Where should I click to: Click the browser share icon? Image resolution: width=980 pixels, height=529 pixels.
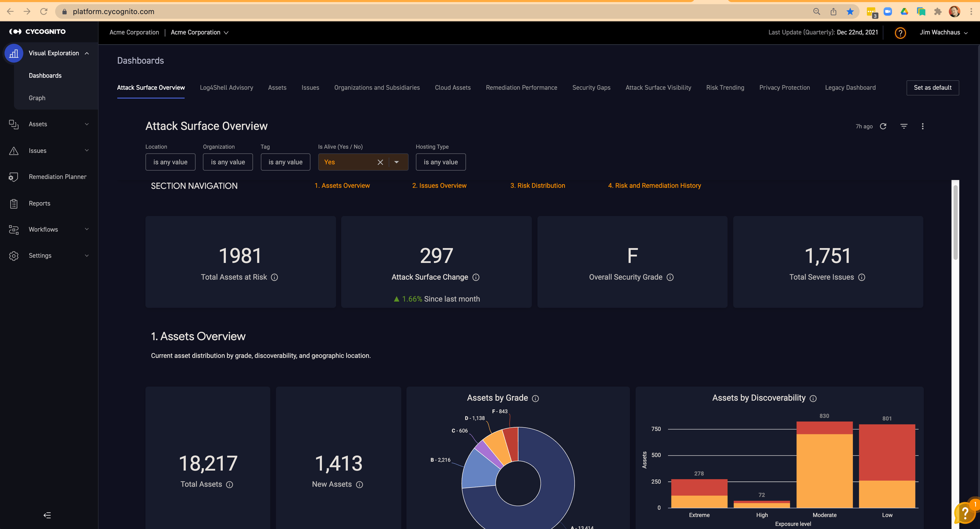point(834,11)
